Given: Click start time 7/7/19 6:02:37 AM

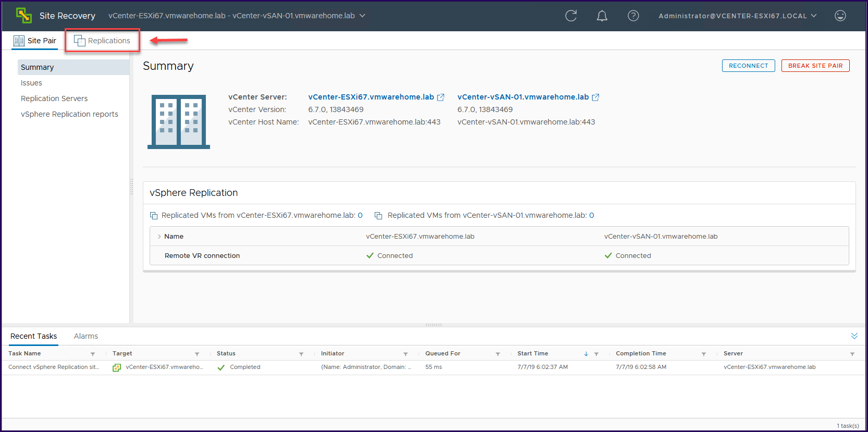Looking at the screenshot, I should (543, 367).
